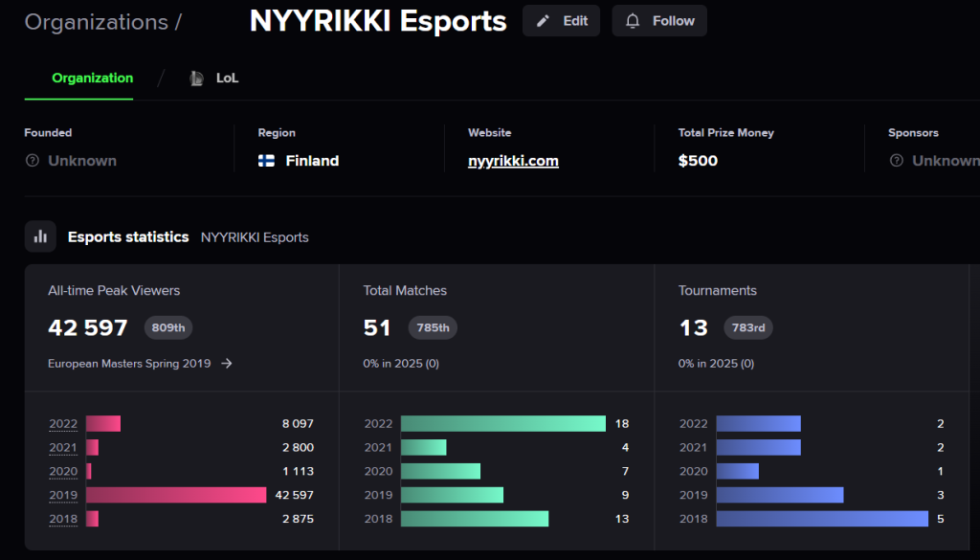Open European Masters Spring 2019 link
The image size is (980, 560).
click(129, 363)
